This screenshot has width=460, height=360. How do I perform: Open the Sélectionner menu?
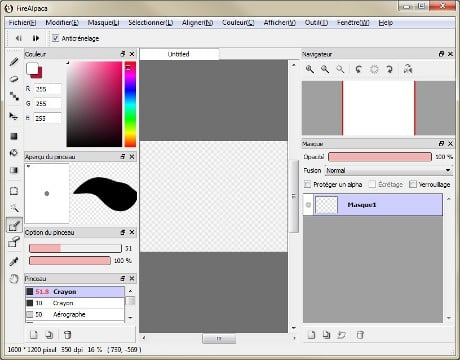coord(151,23)
